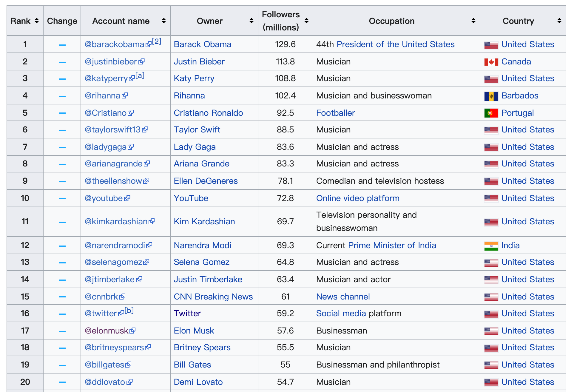Click the external link icon after @youtube
574x392 pixels.
[127, 198]
